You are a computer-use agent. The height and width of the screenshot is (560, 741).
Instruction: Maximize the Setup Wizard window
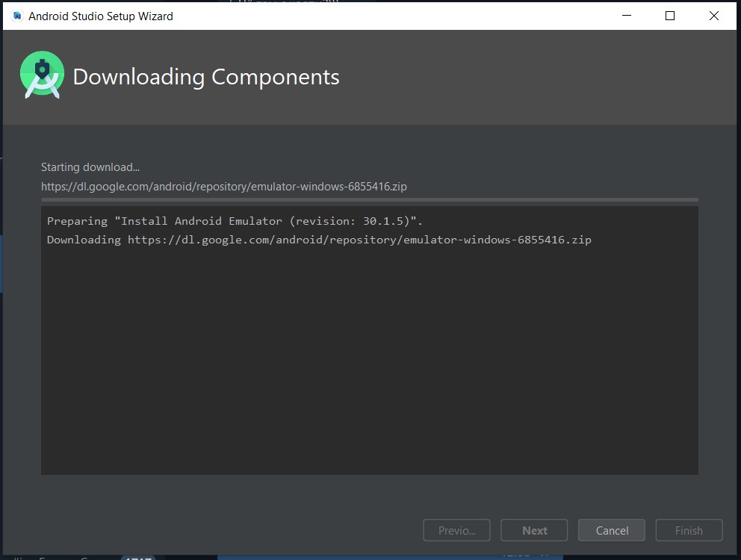coord(669,16)
